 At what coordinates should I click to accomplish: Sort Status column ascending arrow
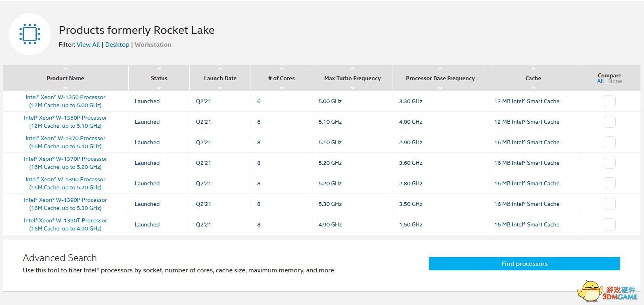pos(159,69)
